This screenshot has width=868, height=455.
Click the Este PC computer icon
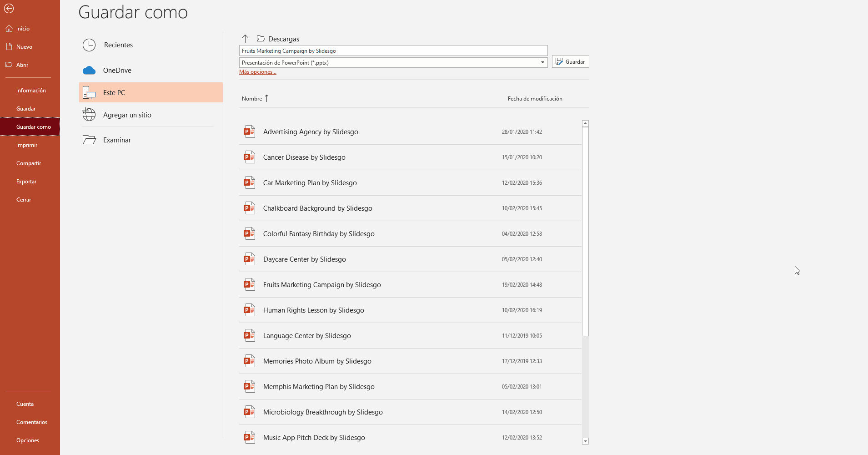click(89, 92)
